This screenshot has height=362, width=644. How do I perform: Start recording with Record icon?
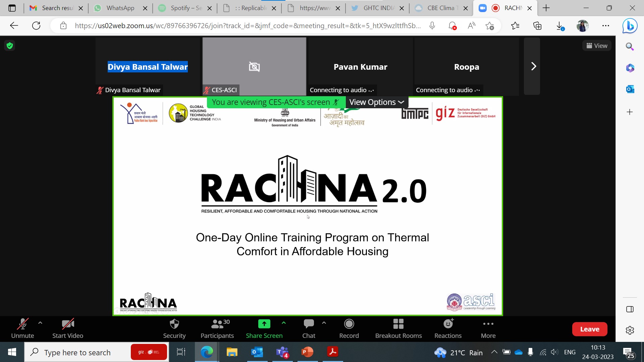click(x=349, y=324)
